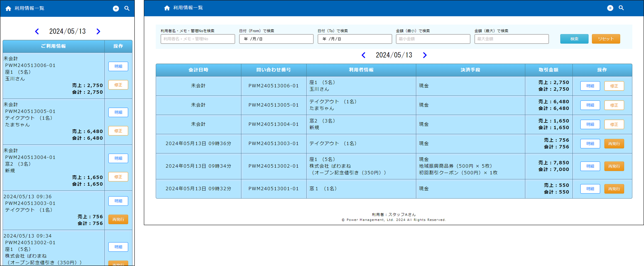The height and width of the screenshot is (266, 644).
Task: Click 修正 for PWM240513004-01 in desktop table
Action: [x=614, y=125]
